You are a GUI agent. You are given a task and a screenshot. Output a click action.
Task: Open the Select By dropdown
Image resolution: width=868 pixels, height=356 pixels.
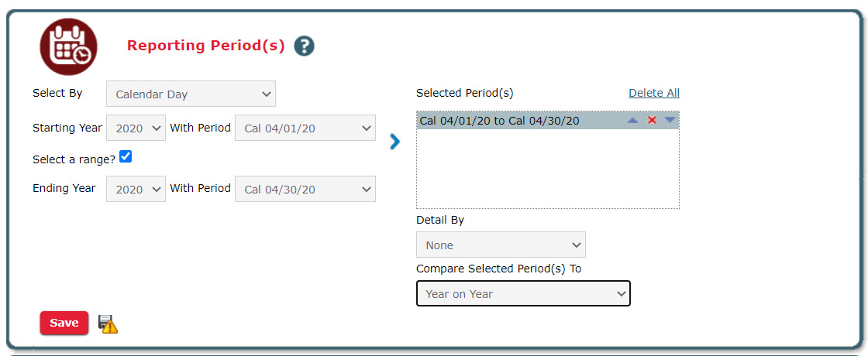coord(191,94)
